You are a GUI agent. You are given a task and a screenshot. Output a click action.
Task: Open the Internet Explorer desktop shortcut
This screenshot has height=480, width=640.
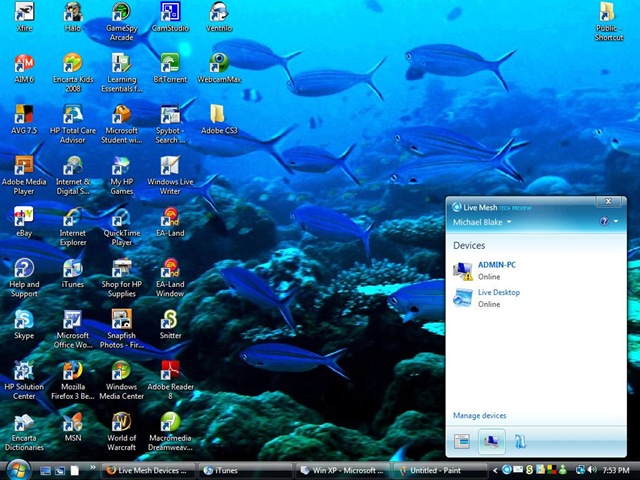click(x=73, y=226)
